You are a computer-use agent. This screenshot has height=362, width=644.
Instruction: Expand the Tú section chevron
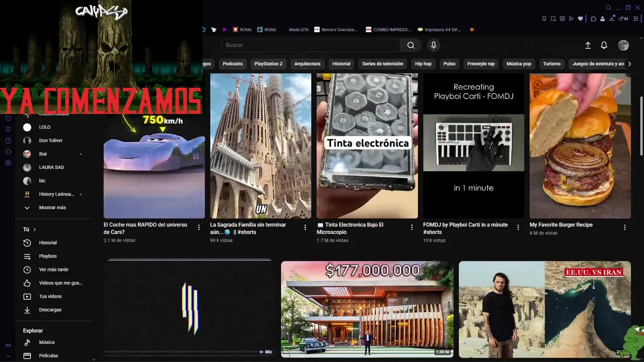point(35,229)
